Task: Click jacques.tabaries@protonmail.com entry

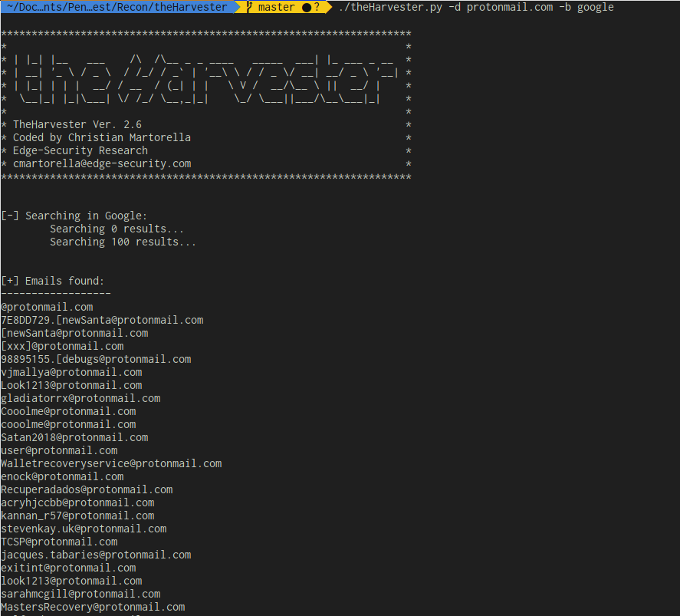Action: (x=96, y=555)
